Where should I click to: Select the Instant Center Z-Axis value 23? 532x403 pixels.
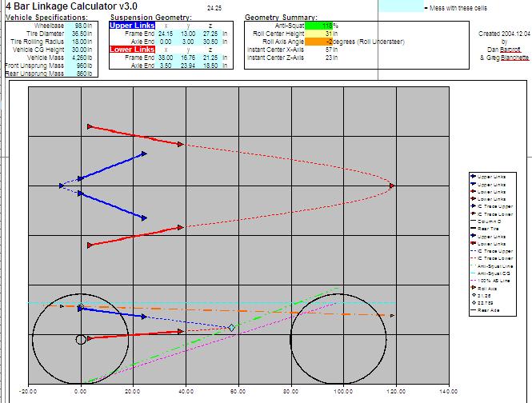329,58
